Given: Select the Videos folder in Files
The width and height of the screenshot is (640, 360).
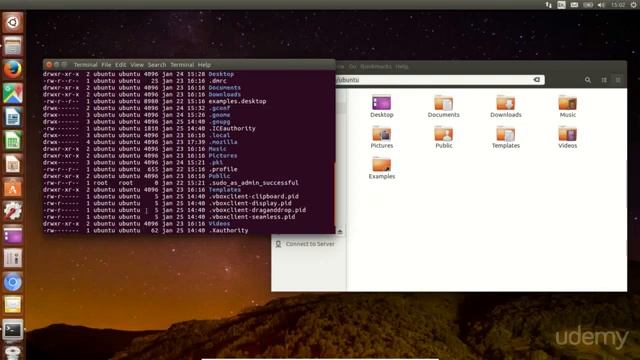Looking at the screenshot, I should click(x=568, y=137).
